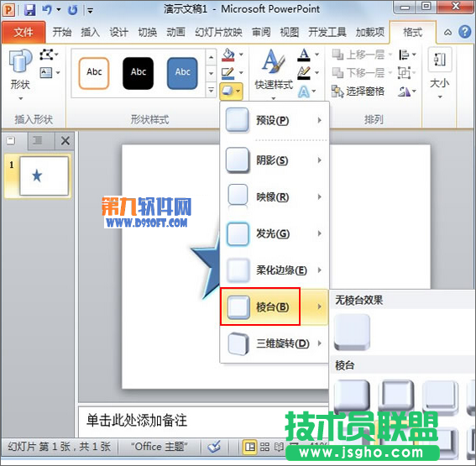Open the 柔化边缘(E) soft edges submenu
Viewport: 476px width, 466px height.
275,270
